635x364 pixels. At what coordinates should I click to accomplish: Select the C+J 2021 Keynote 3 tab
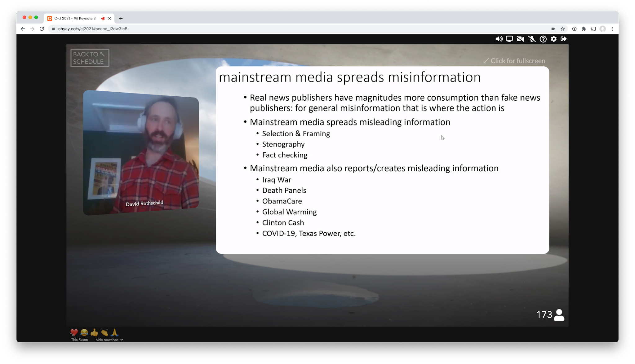click(75, 18)
